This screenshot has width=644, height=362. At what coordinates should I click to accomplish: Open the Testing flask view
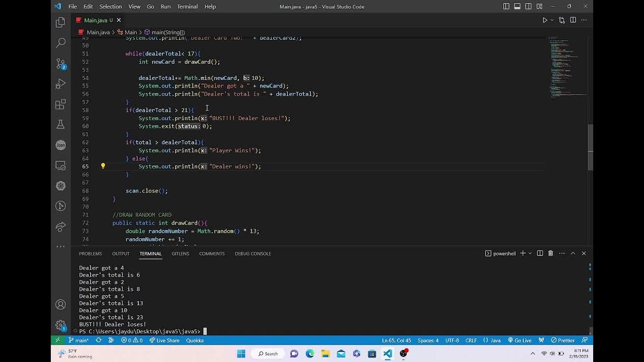click(x=61, y=124)
